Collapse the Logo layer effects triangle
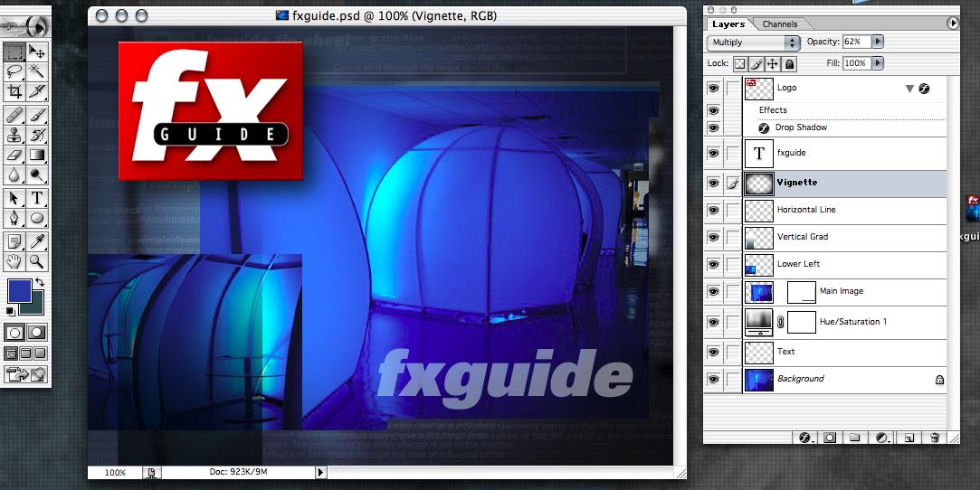The width and height of the screenshot is (980, 490). [x=910, y=89]
